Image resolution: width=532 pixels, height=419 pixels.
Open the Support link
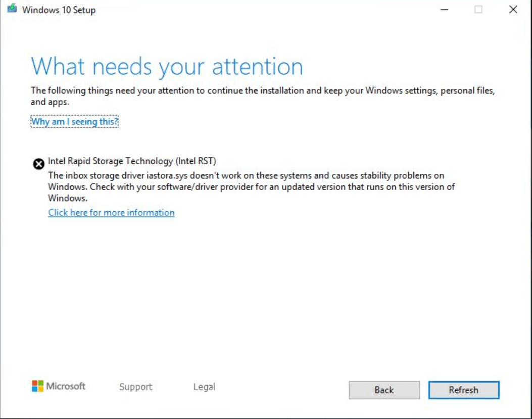click(136, 387)
